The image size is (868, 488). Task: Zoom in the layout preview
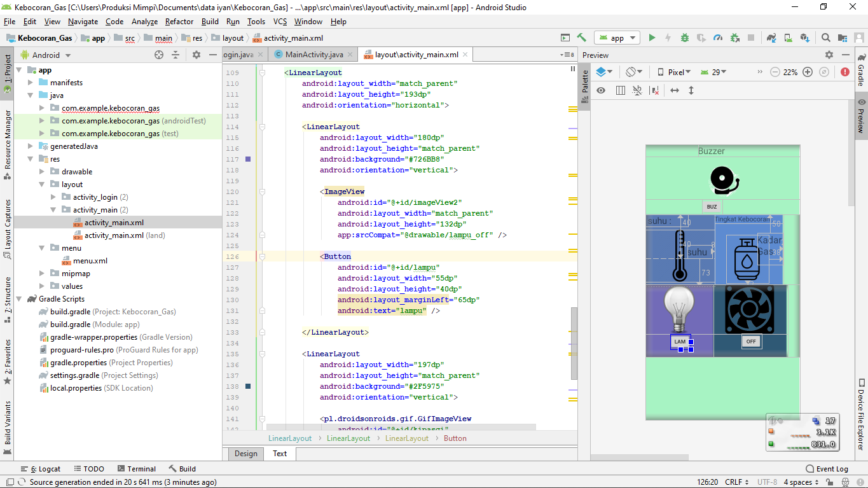[808, 72]
